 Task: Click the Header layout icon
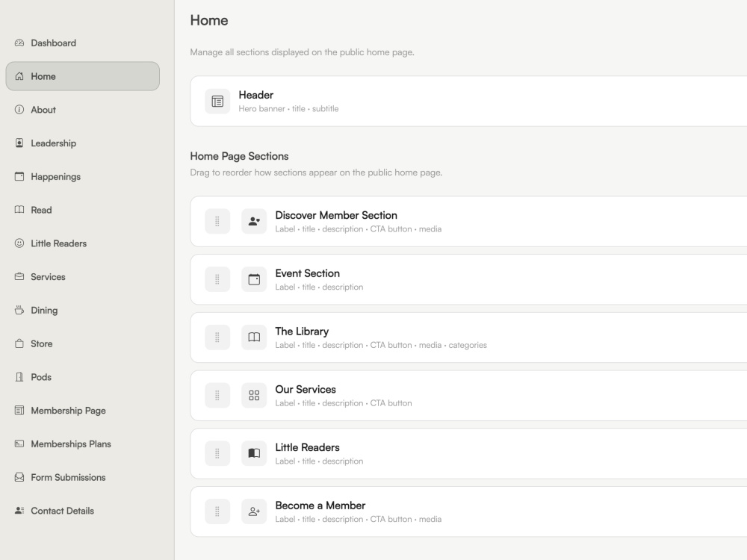(x=217, y=102)
